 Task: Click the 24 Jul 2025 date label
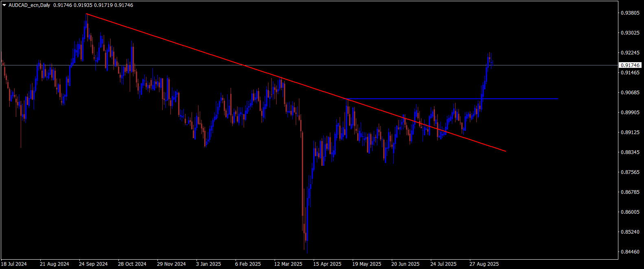click(x=444, y=264)
